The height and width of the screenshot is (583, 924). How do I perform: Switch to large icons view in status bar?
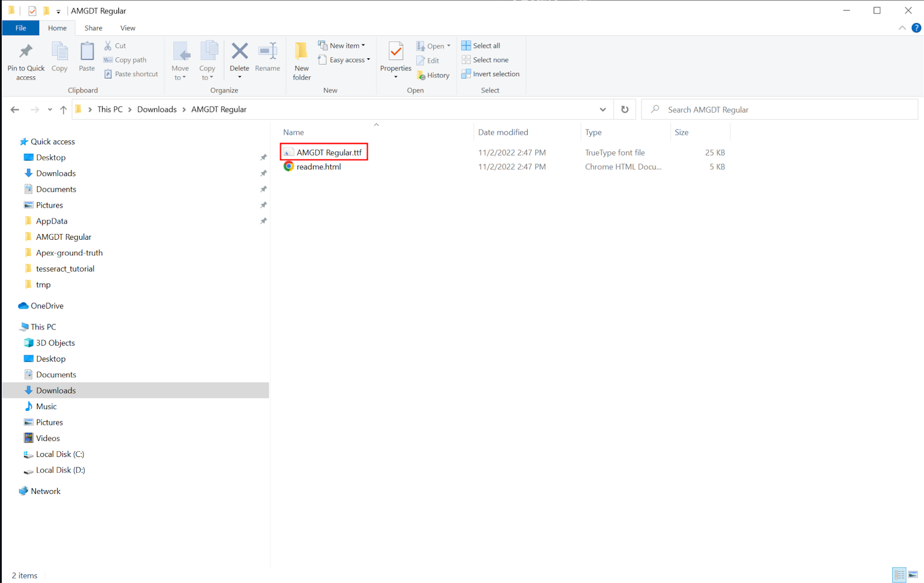(913, 574)
